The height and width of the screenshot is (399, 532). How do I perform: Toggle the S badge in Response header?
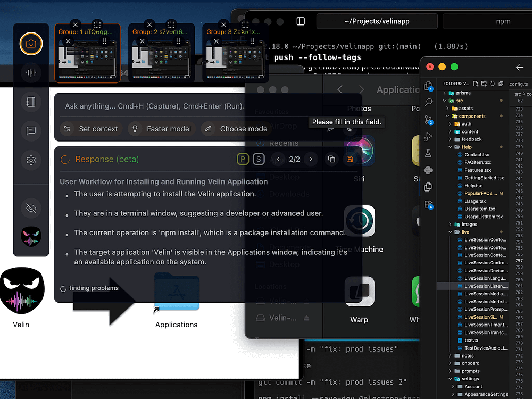(259, 159)
